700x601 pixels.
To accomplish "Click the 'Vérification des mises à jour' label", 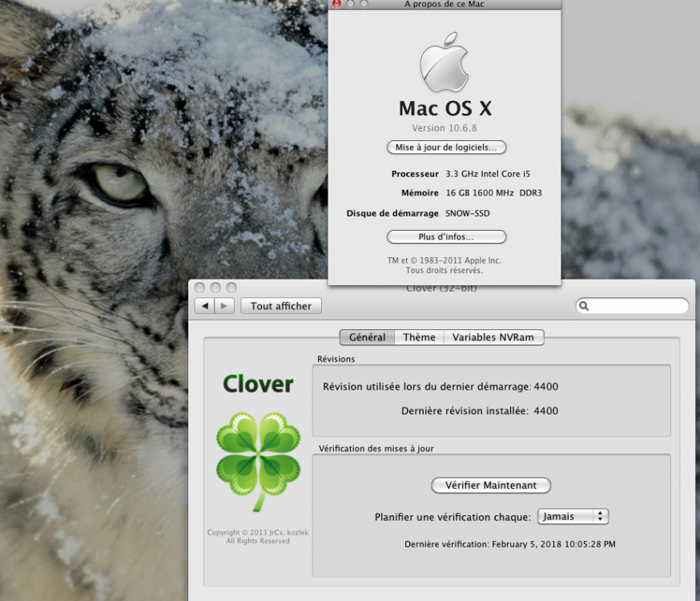I will coord(376,448).
